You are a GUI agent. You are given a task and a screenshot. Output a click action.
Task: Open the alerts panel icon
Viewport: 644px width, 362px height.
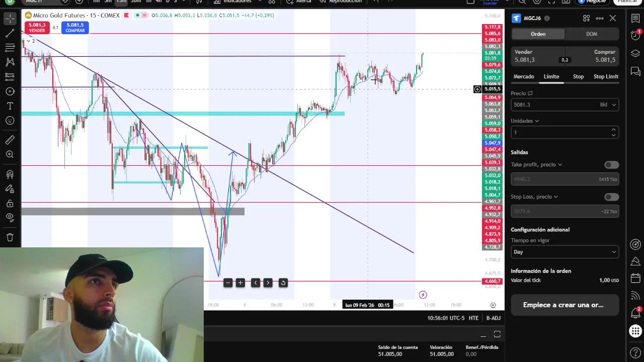coord(635,35)
